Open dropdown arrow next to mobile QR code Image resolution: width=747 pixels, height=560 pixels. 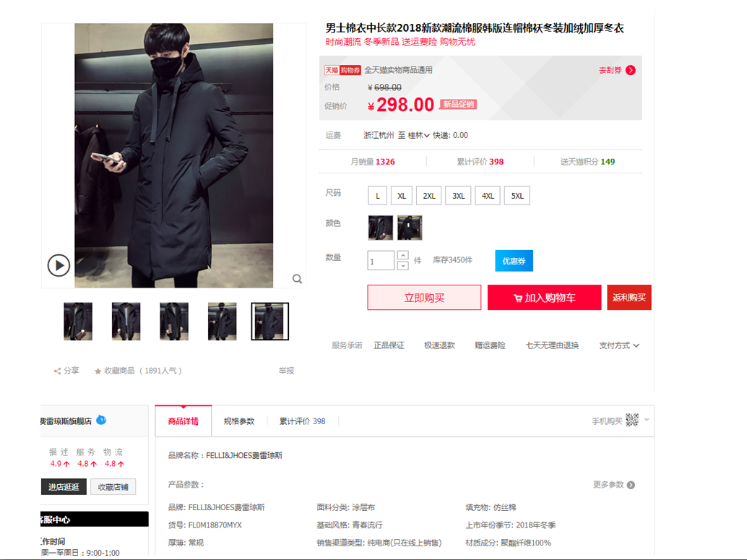[x=647, y=420]
